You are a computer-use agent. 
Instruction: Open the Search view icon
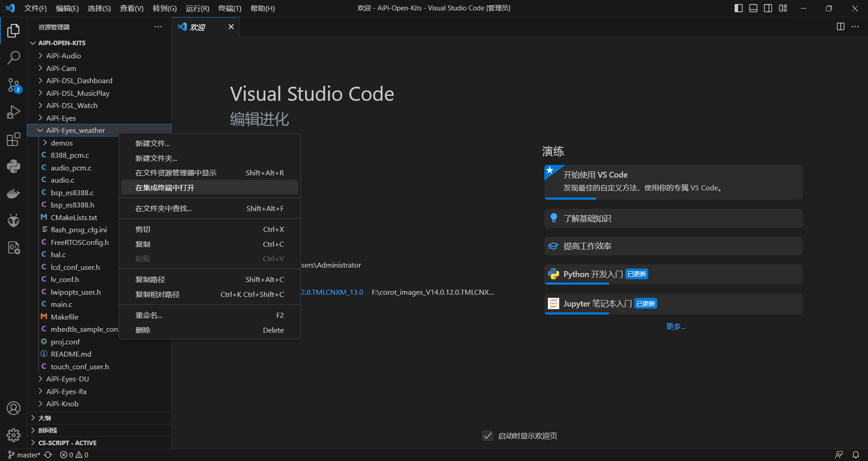point(14,57)
